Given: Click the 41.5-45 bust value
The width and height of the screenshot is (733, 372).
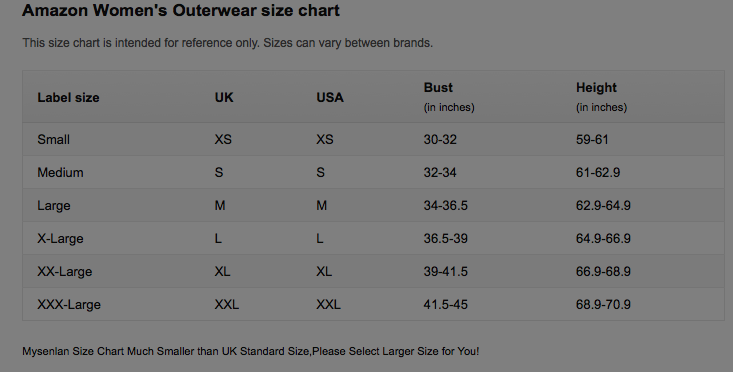Looking at the screenshot, I should (x=446, y=305).
